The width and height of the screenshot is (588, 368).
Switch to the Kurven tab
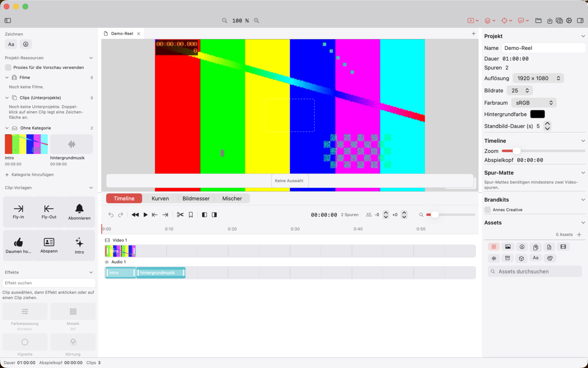160,198
